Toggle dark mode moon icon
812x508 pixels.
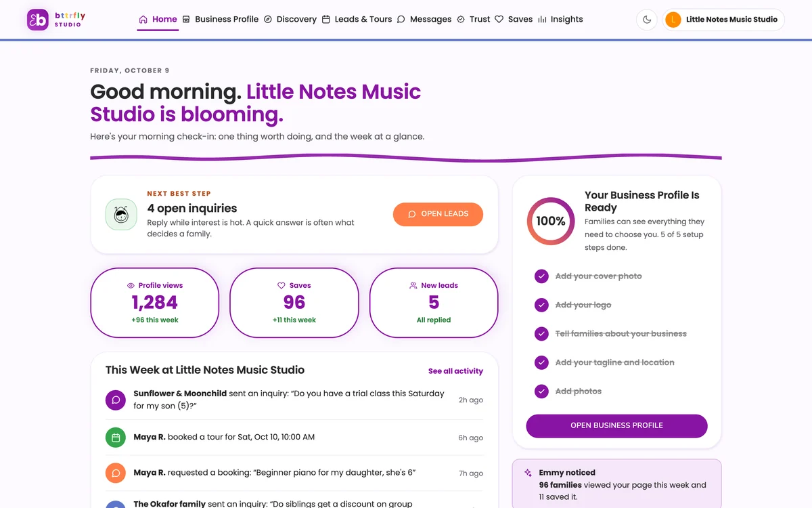[x=647, y=20]
